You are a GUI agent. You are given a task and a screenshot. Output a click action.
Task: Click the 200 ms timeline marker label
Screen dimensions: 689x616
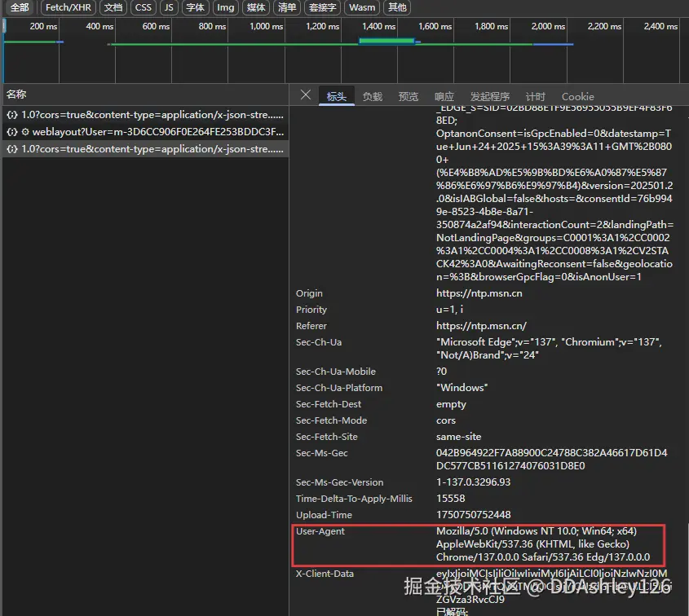click(x=43, y=26)
